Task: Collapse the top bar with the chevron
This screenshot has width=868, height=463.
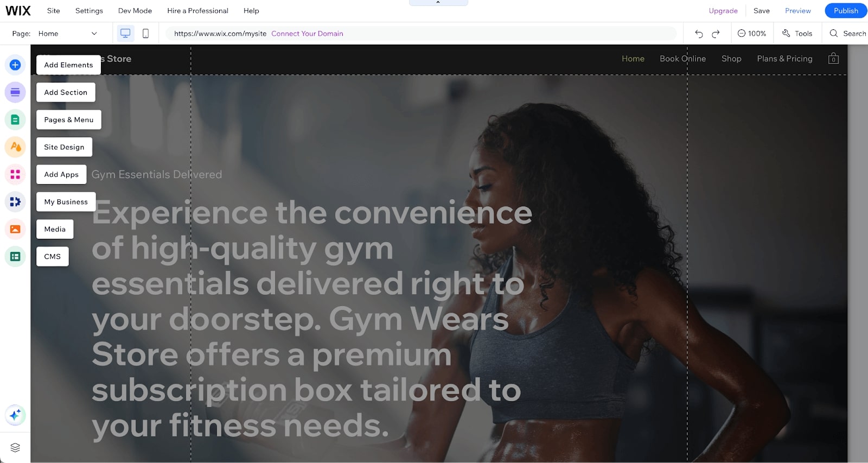Action: point(438,3)
